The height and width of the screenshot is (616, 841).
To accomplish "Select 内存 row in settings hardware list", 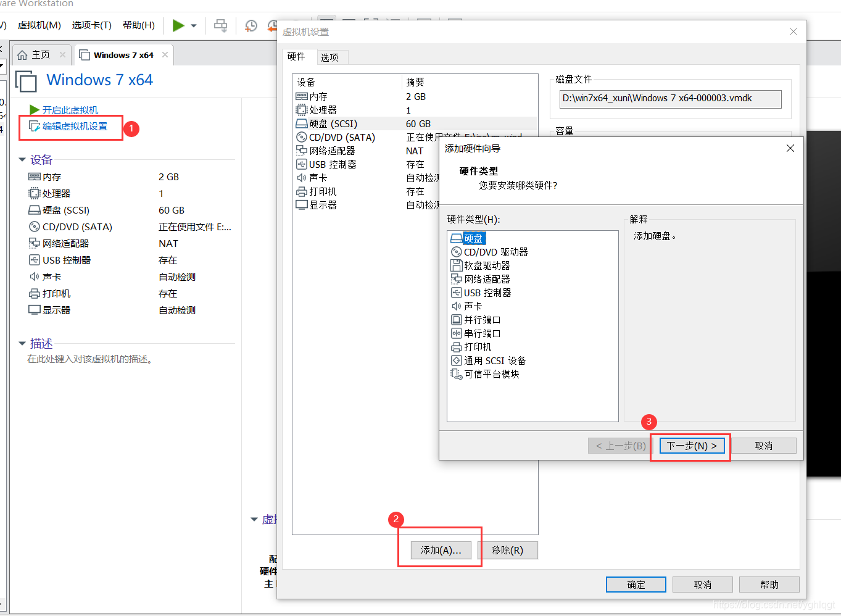I will pos(415,96).
